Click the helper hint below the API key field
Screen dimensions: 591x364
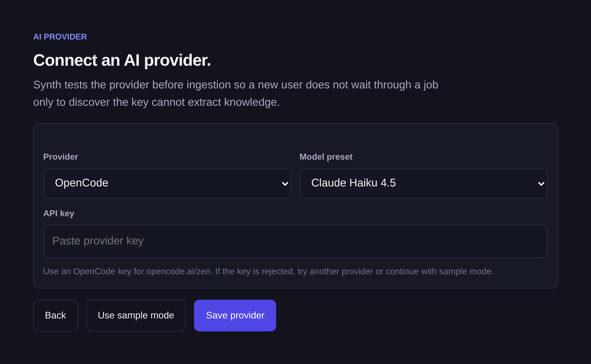point(268,271)
